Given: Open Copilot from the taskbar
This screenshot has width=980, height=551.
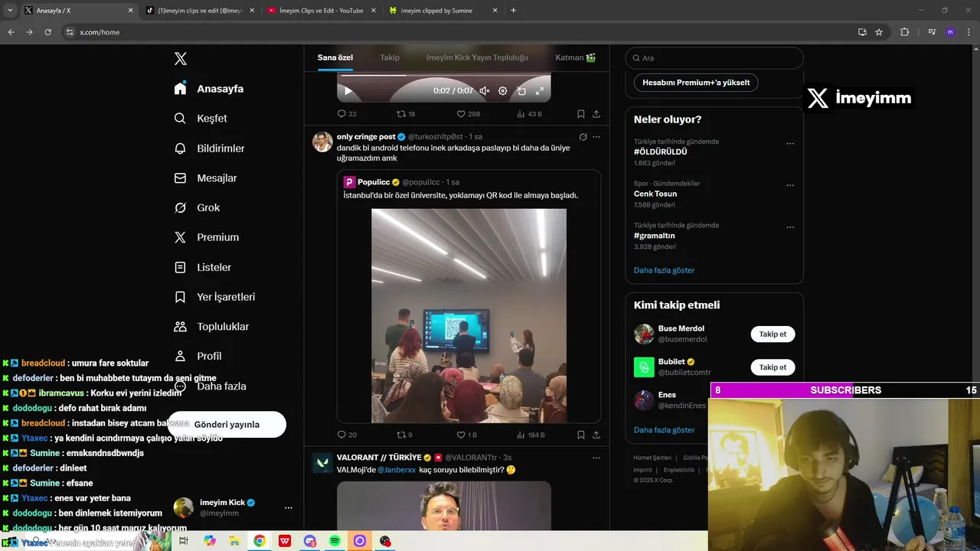Looking at the screenshot, I should pos(210,541).
